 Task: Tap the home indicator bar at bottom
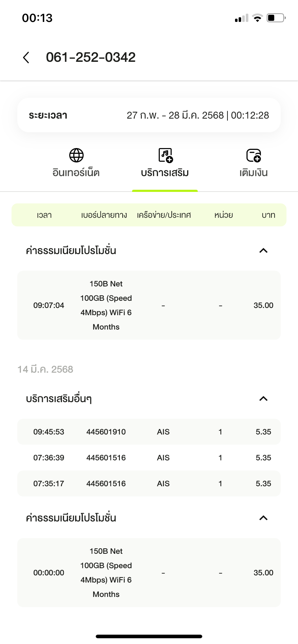[x=149, y=636]
